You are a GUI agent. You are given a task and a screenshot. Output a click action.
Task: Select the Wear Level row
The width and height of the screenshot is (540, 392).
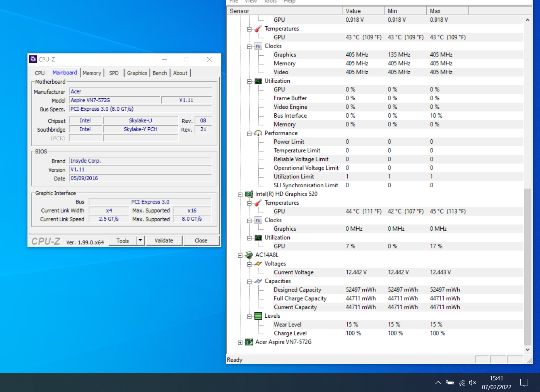[x=375, y=325]
